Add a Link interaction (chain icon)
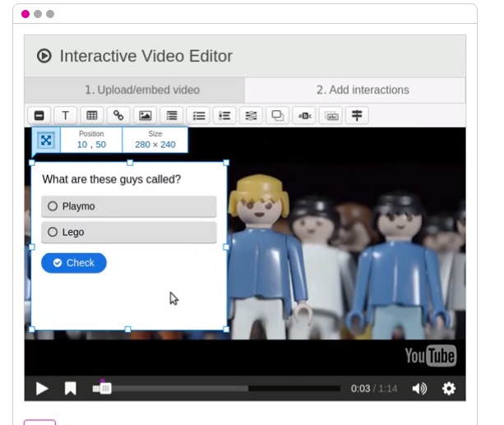Viewport: 504px width, 425px height. tap(118, 115)
